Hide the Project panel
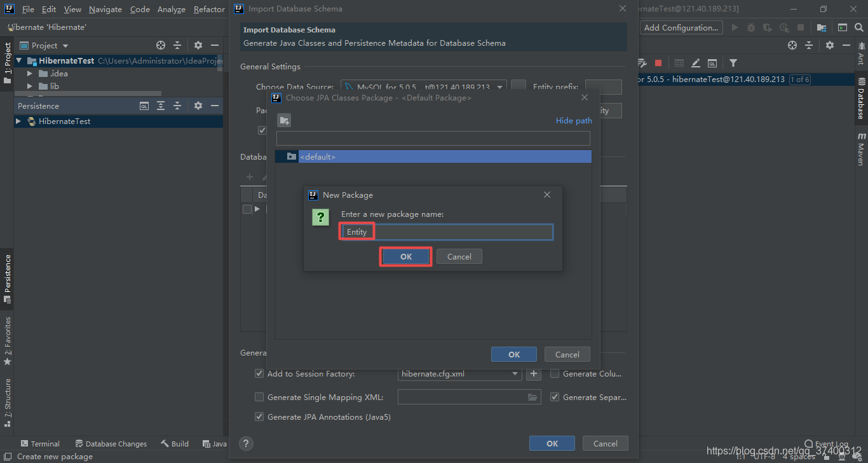The image size is (868, 463). pyautogui.click(x=215, y=45)
